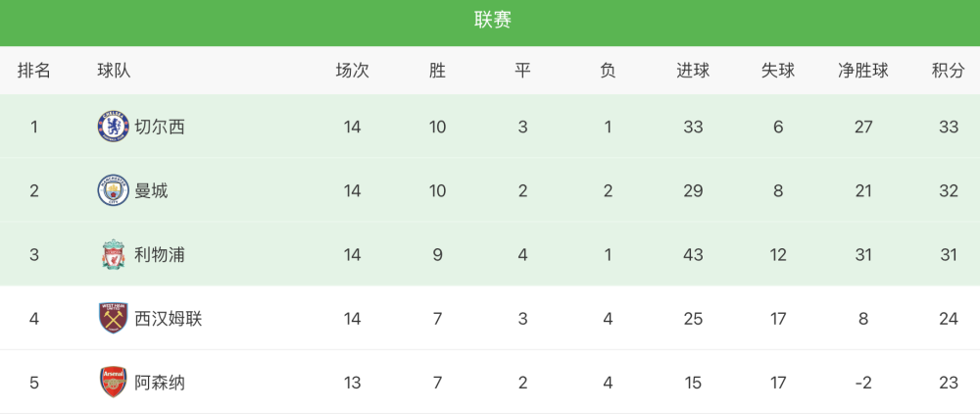Click the 进球 column header
980x414 pixels.
click(x=693, y=71)
